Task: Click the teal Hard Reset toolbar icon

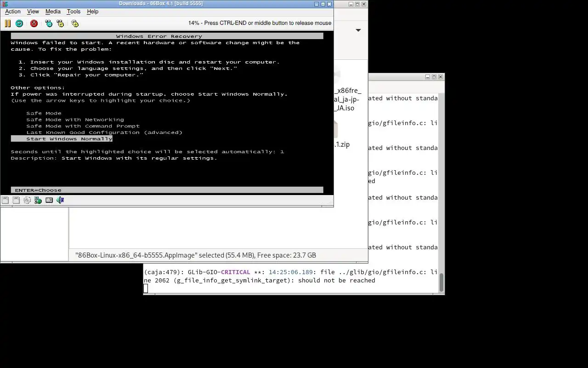Action: tap(19, 23)
